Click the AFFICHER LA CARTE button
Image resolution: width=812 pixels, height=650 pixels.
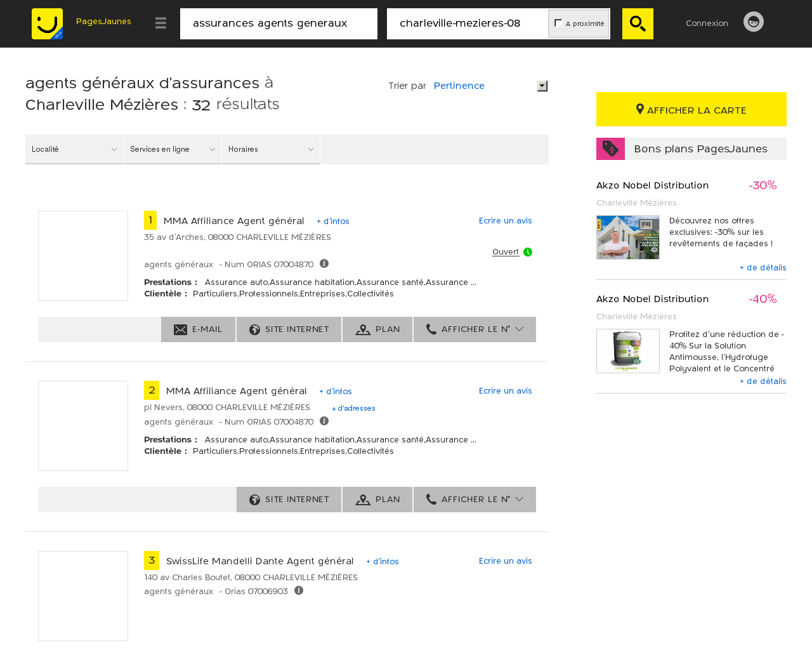tap(691, 109)
